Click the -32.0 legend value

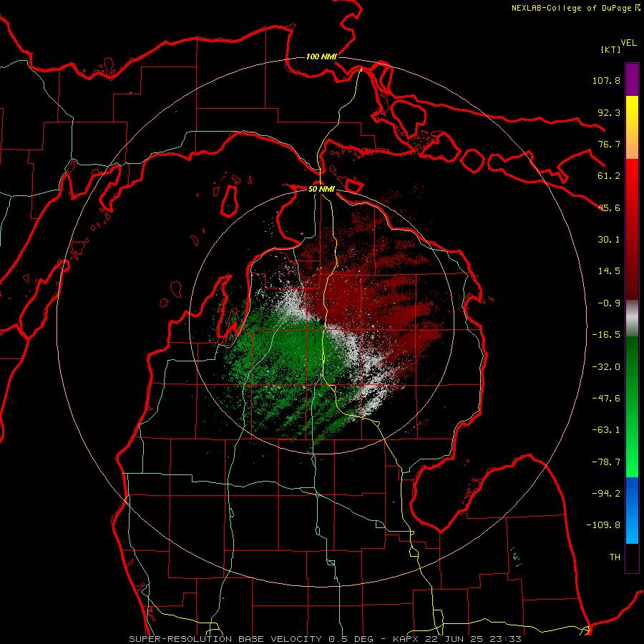(x=606, y=367)
